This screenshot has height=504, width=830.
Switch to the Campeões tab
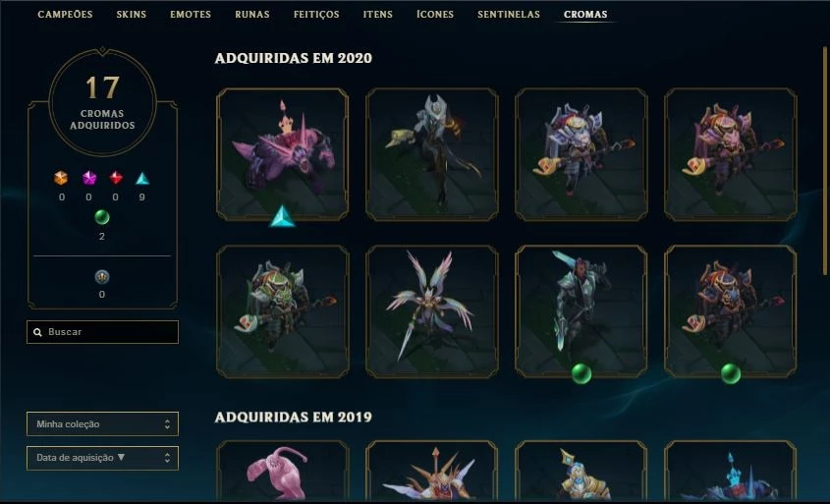(65, 15)
